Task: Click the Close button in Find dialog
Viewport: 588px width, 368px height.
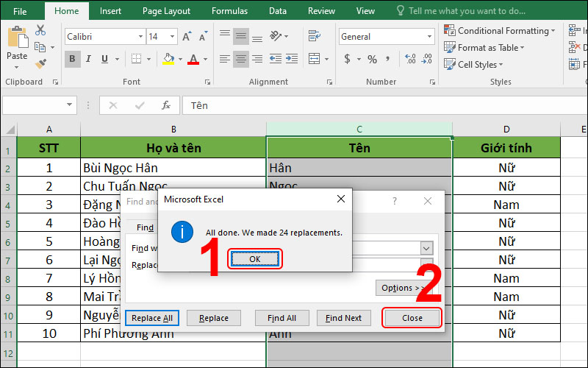Action: tap(412, 318)
